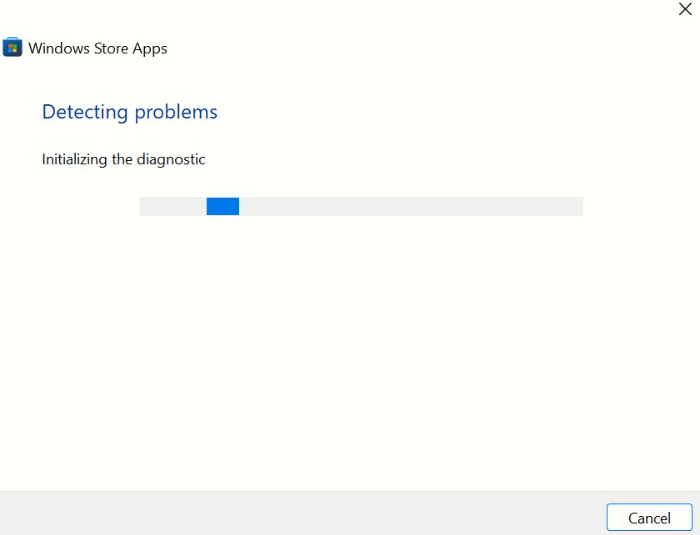Image resolution: width=700 pixels, height=535 pixels.
Task: Click the word 'Apps' in the title
Action: pyautogui.click(x=150, y=48)
